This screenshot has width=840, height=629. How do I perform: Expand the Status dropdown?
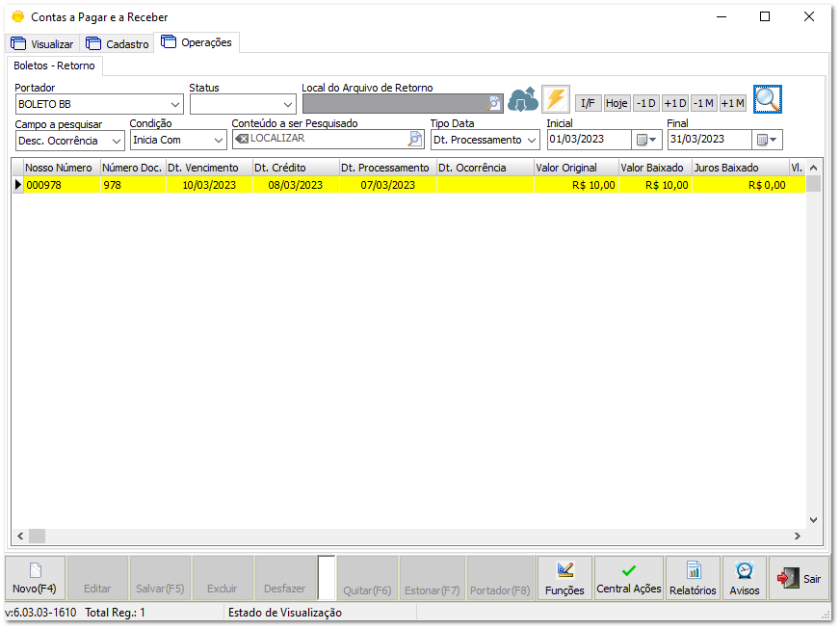coord(288,104)
